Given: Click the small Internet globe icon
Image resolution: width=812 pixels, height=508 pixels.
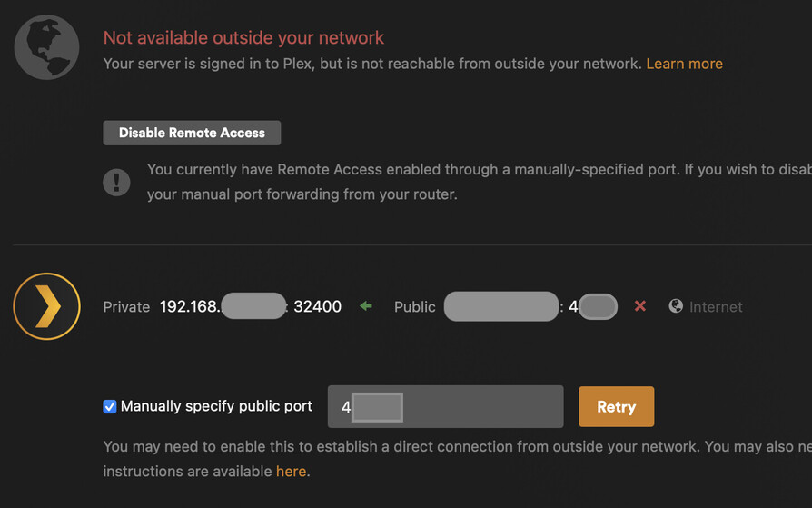Looking at the screenshot, I should [676, 306].
